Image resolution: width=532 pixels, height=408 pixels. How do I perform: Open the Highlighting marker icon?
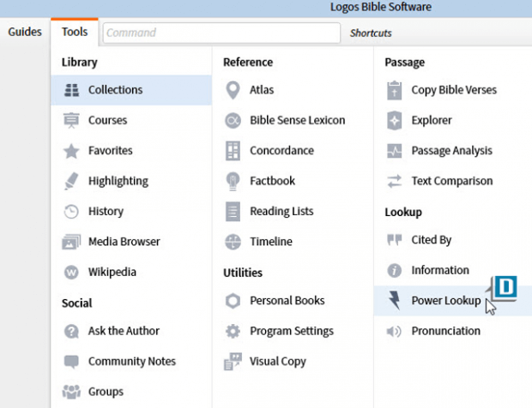[72, 181]
